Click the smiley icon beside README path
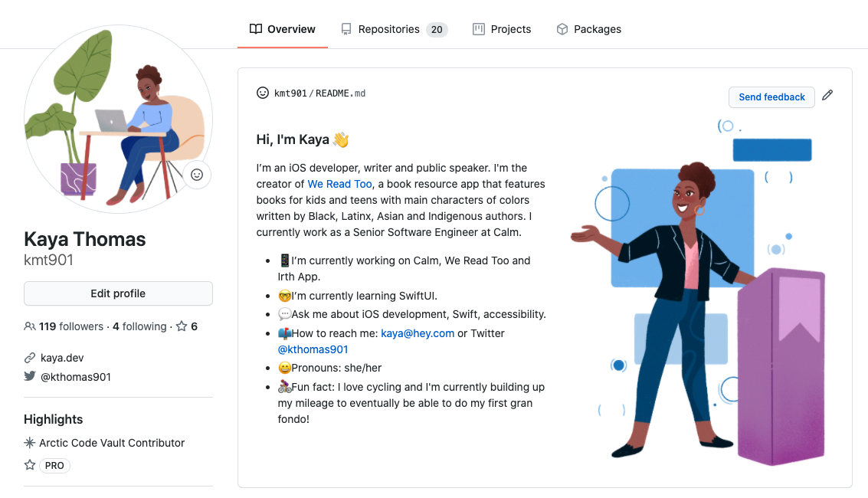 (x=263, y=93)
